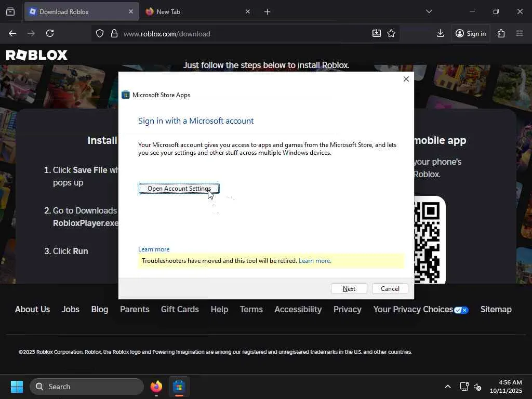Click the taskbar Search box
This screenshot has height=399, width=532.
tap(87, 387)
